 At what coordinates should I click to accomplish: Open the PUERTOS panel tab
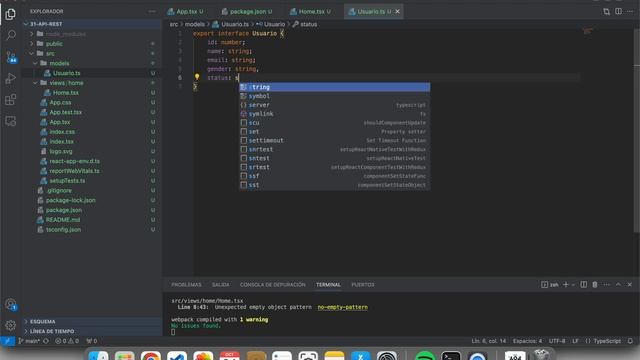(362, 284)
